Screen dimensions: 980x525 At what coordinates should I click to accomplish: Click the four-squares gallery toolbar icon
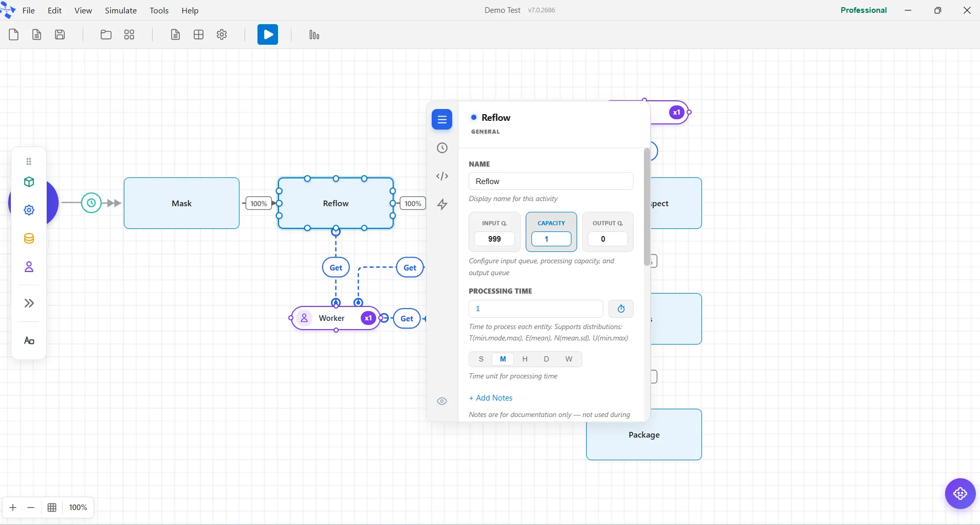[x=130, y=34]
